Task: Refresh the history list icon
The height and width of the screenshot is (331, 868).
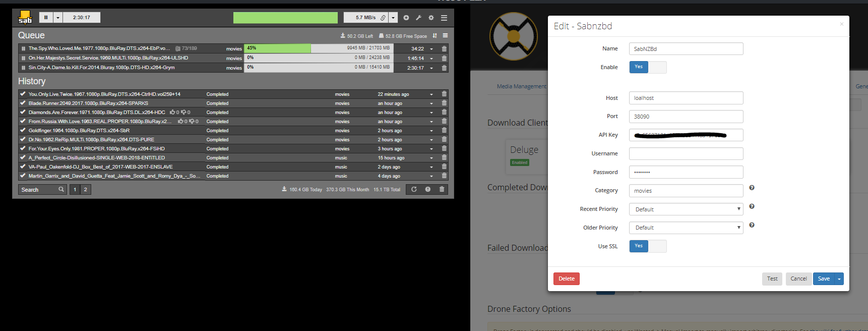Action: point(414,190)
